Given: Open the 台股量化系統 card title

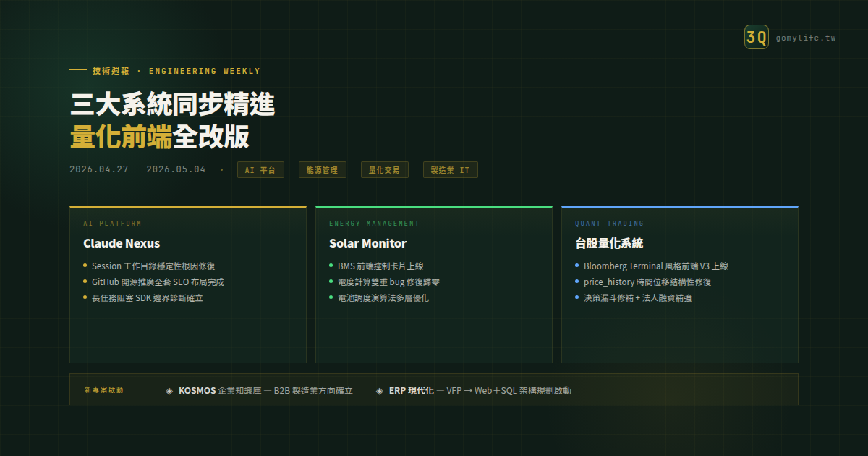Looking at the screenshot, I should [x=609, y=243].
